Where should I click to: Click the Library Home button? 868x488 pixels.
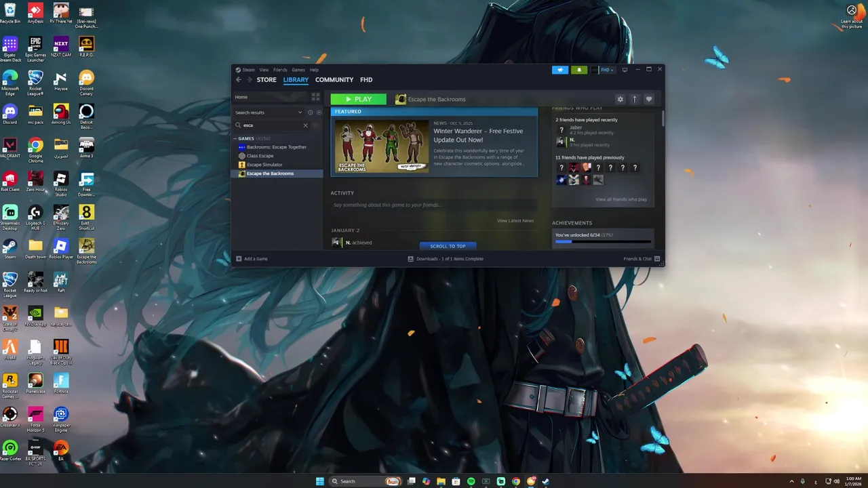click(x=271, y=97)
